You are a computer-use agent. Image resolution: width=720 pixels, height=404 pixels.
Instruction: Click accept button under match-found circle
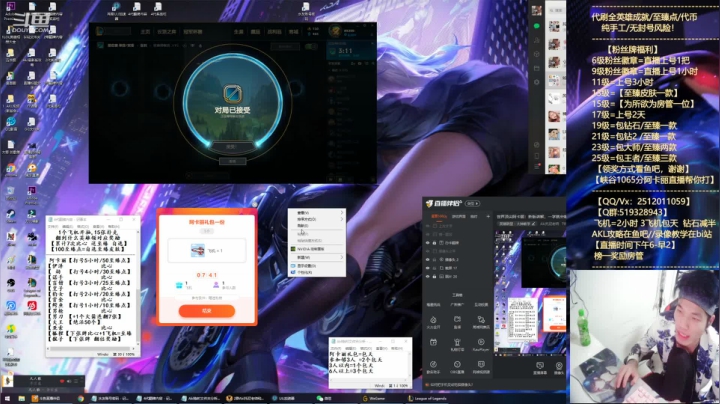pos(232,146)
